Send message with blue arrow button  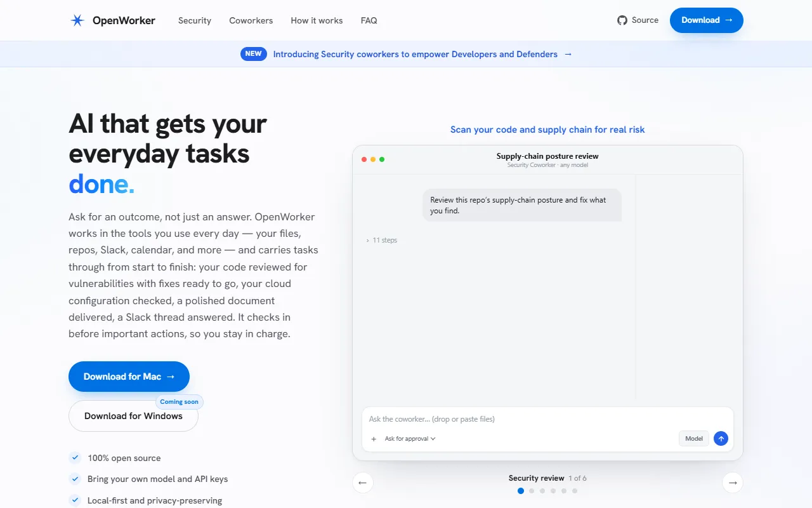(721, 438)
